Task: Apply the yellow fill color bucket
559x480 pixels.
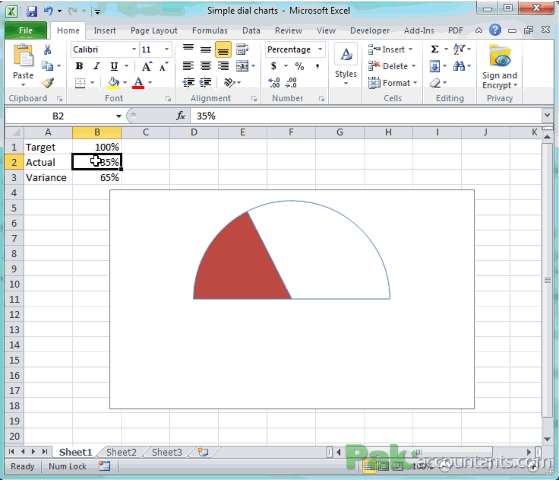Action: coord(113,83)
